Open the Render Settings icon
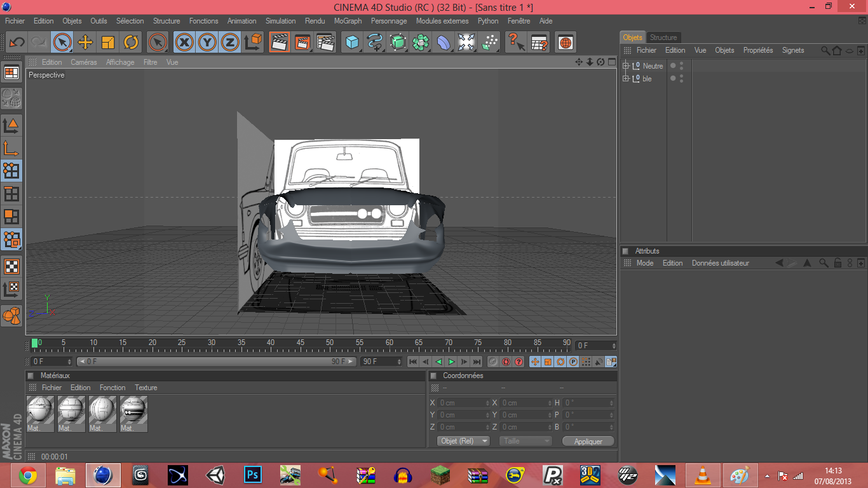Screen dimensions: 868x488 pos(325,43)
